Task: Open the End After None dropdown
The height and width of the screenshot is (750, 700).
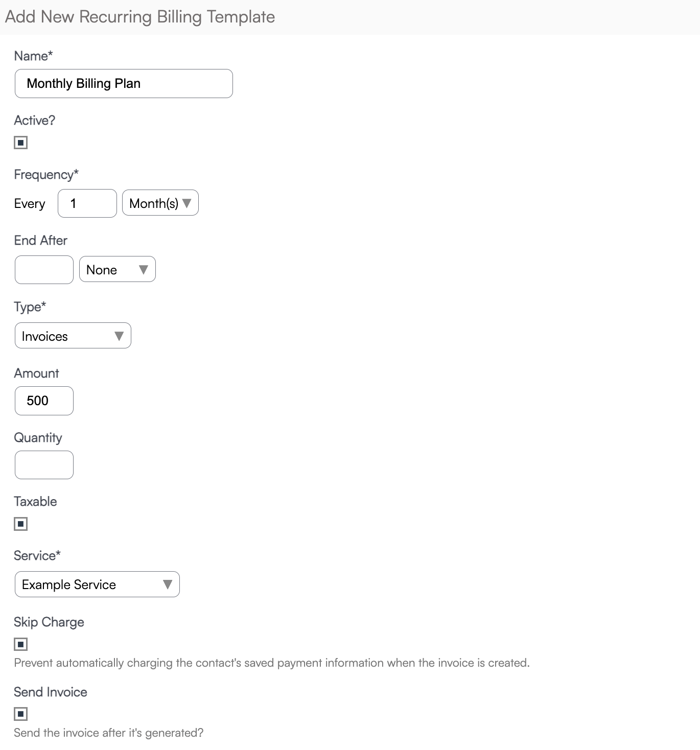Action: [x=118, y=269]
